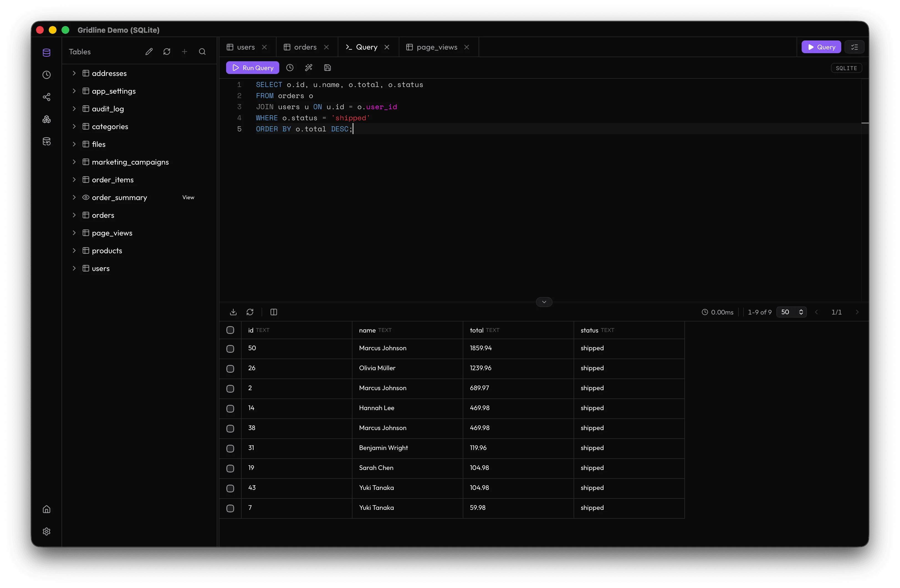900x588 pixels.
Task: Save the query with floppy icon
Action: pos(328,68)
